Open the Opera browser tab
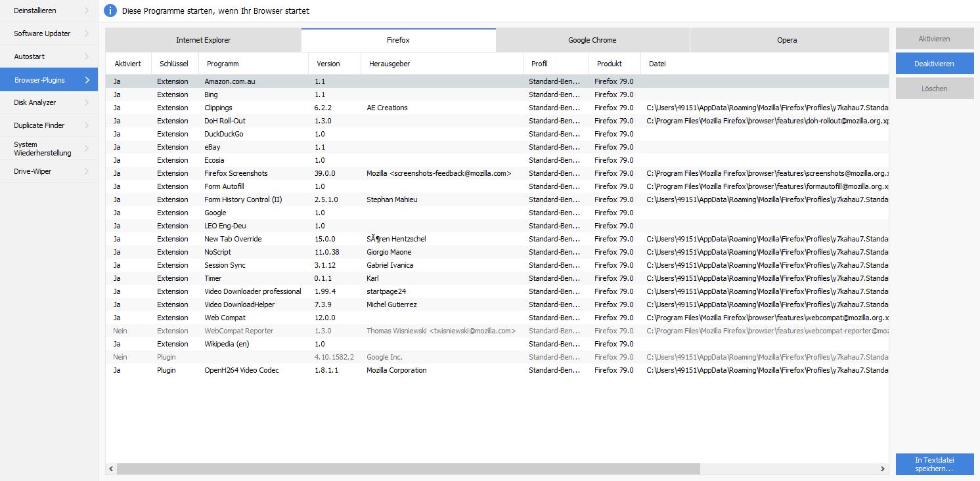 [786, 40]
